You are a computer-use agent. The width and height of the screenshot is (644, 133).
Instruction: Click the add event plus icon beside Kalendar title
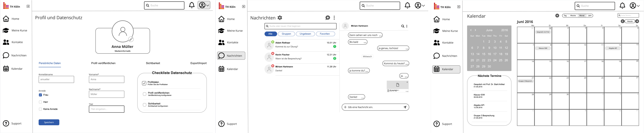557,16
